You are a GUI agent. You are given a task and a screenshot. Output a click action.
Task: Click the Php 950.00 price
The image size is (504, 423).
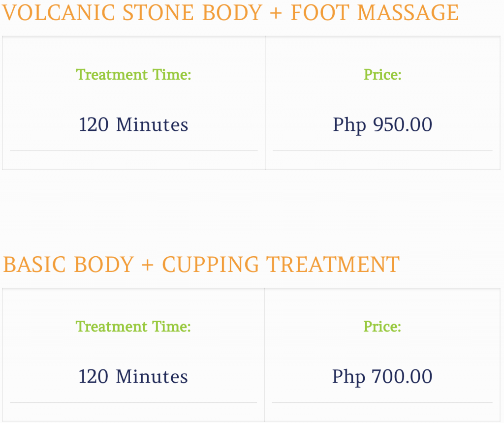(x=382, y=125)
